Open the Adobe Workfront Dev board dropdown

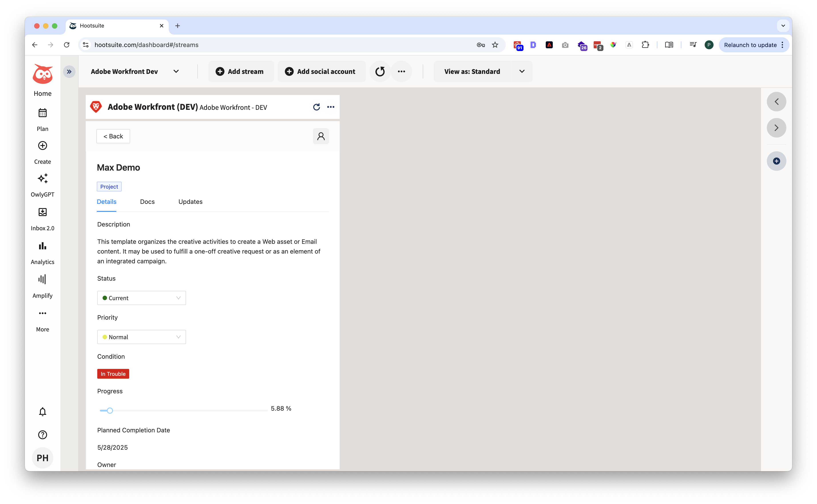click(x=135, y=72)
